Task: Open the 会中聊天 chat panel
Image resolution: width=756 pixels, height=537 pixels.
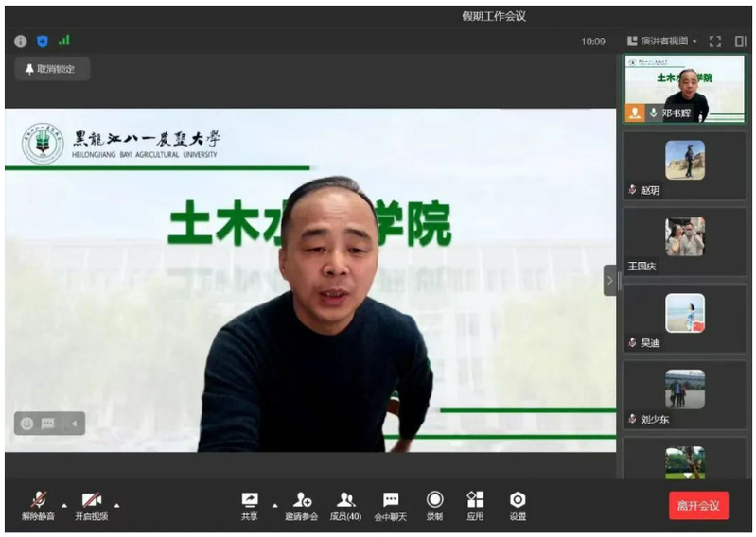Action: [390, 505]
